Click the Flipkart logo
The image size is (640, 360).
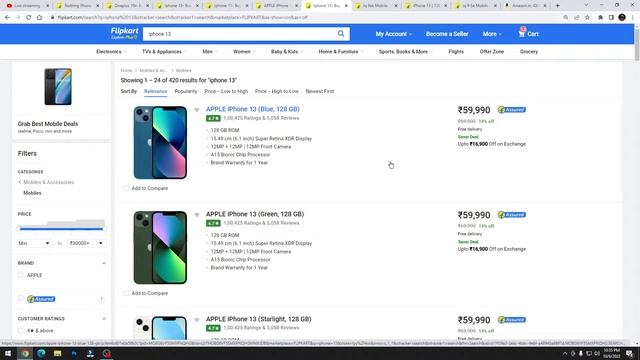tap(124, 33)
